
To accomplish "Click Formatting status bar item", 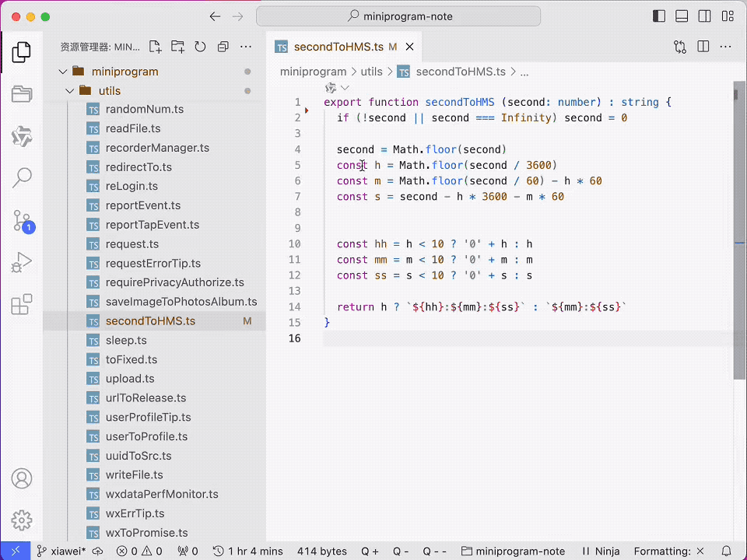I will tap(668, 551).
